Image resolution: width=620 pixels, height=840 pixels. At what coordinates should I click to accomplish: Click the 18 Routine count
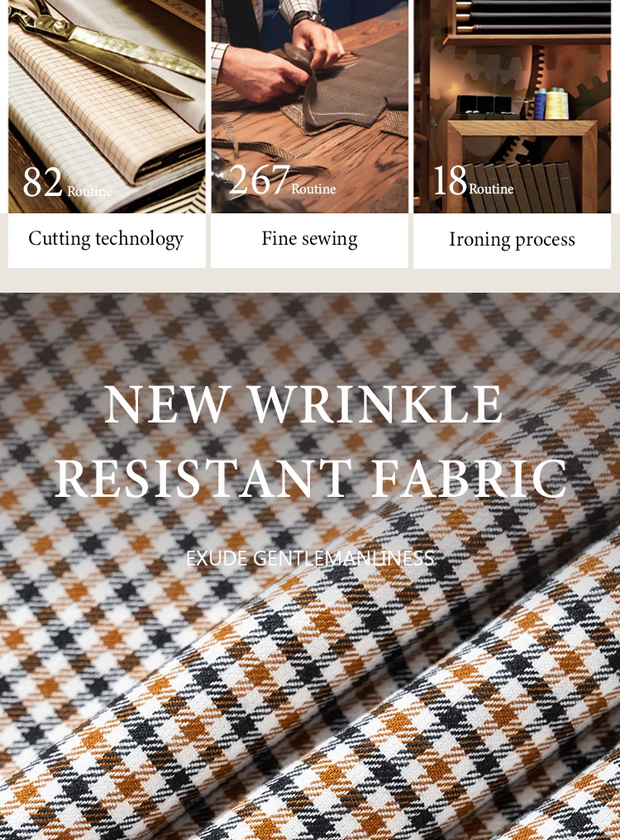(x=473, y=180)
